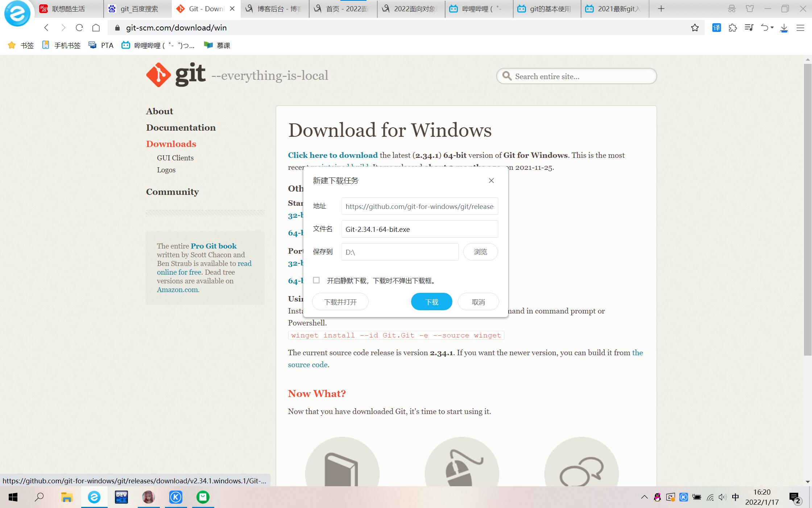Viewport: 812px width, 508px height.
Task: Close the new download task dialog
Action: (491, 181)
